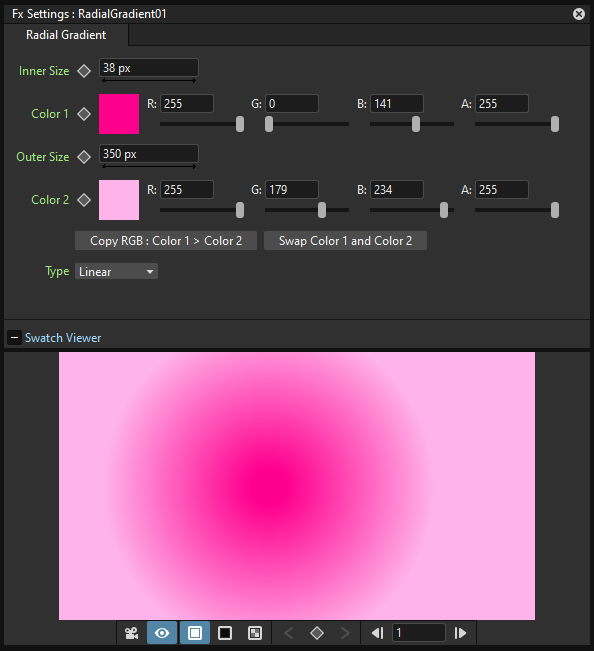Click Color 2 red slider handle
The height and width of the screenshot is (651, 594).
[x=240, y=210]
